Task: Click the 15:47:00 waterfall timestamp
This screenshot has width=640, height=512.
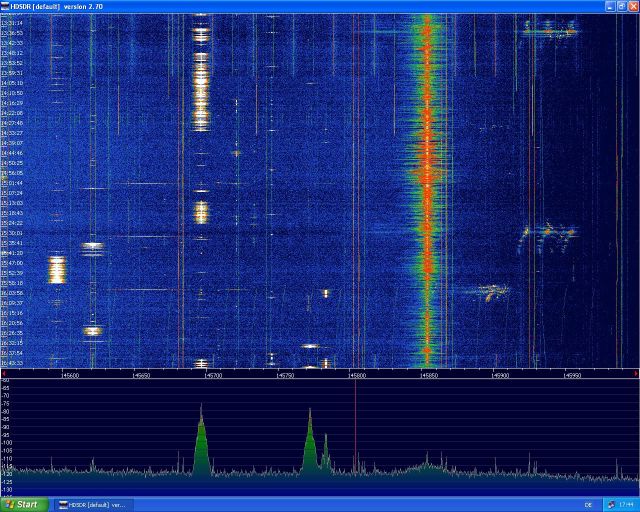Action: coord(11,263)
